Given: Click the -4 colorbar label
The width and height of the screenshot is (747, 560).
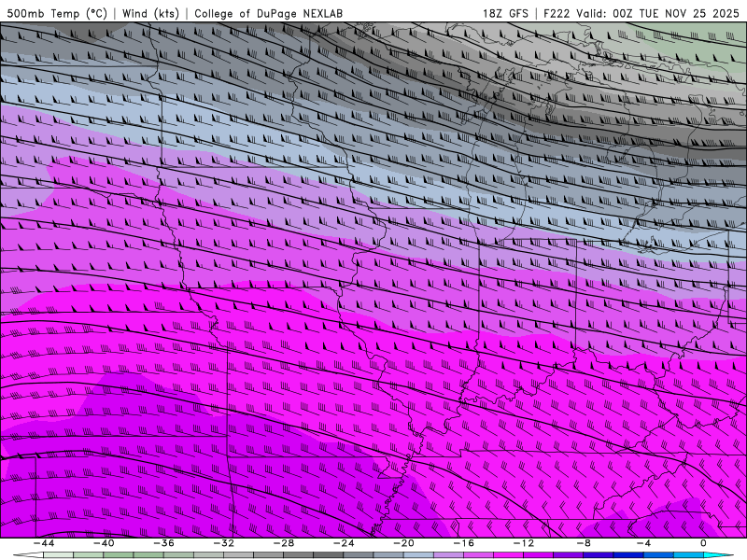Looking at the screenshot, I should click(x=643, y=543).
